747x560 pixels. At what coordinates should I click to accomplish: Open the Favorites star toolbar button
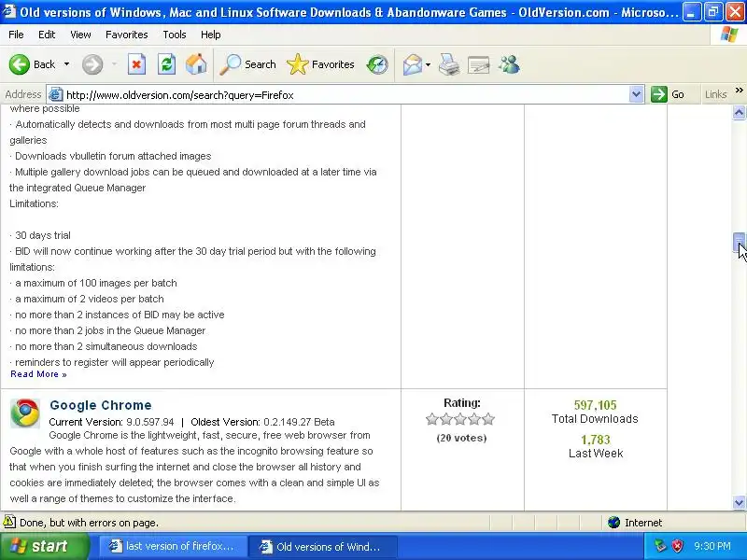tap(320, 64)
